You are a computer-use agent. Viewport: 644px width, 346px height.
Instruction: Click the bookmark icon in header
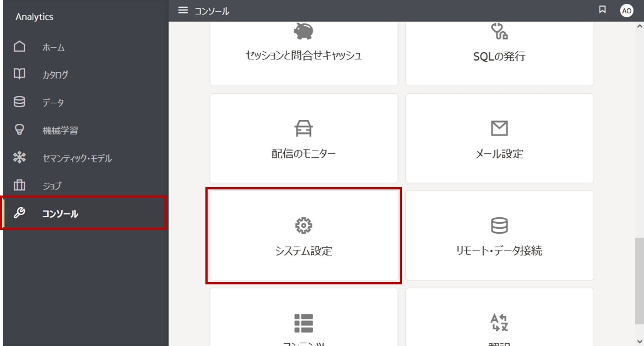click(x=602, y=9)
